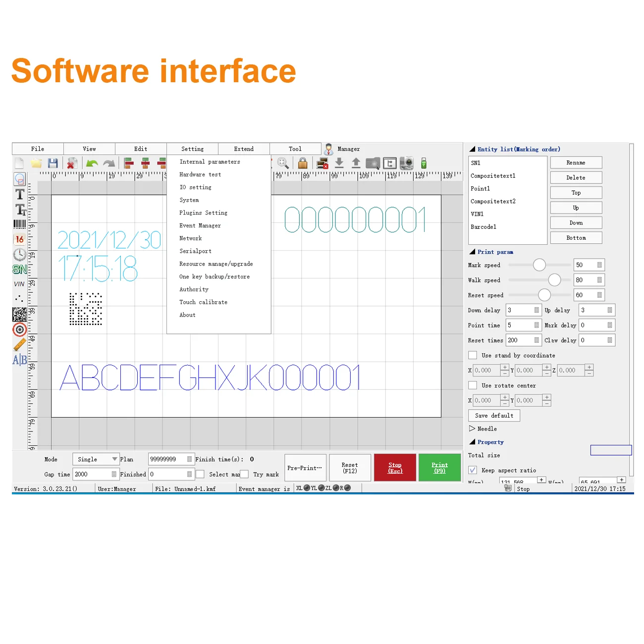Click the Reset (F12) button

click(350, 467)
